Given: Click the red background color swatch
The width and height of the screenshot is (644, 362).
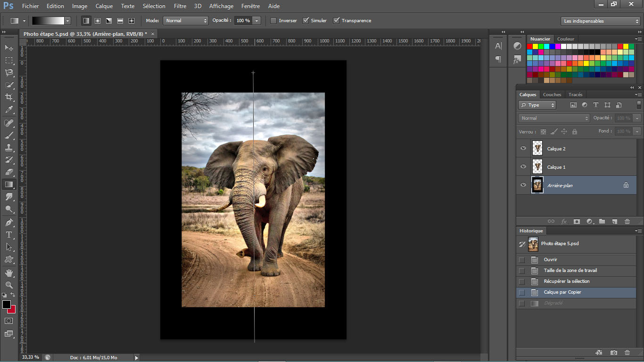Looking at the screenshot, I should pos(12,310).
